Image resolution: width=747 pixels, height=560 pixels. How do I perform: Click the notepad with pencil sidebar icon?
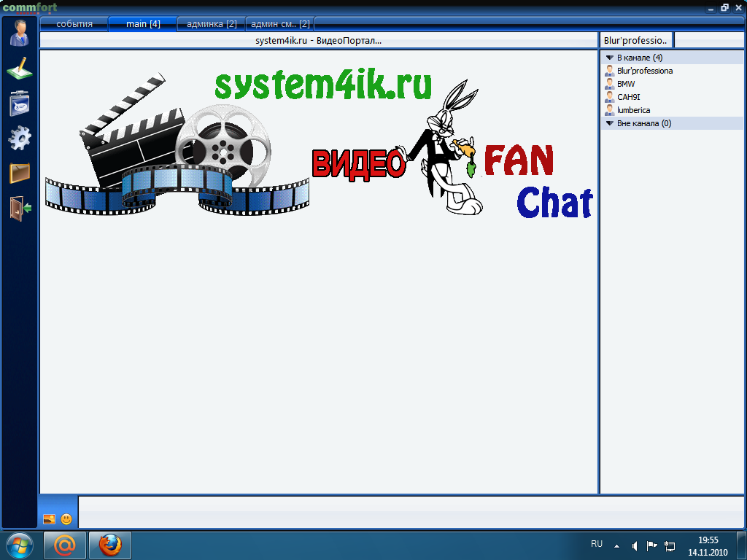20,69
